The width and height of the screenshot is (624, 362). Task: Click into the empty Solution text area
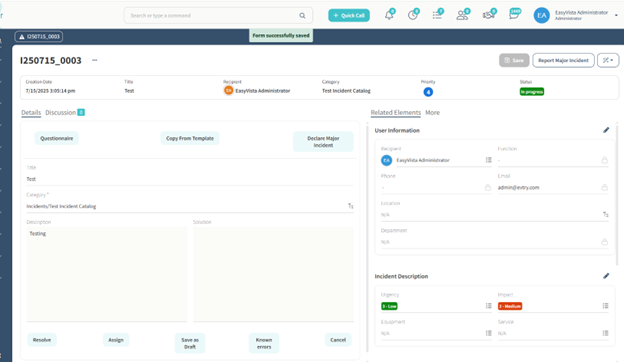click(273, 274)
